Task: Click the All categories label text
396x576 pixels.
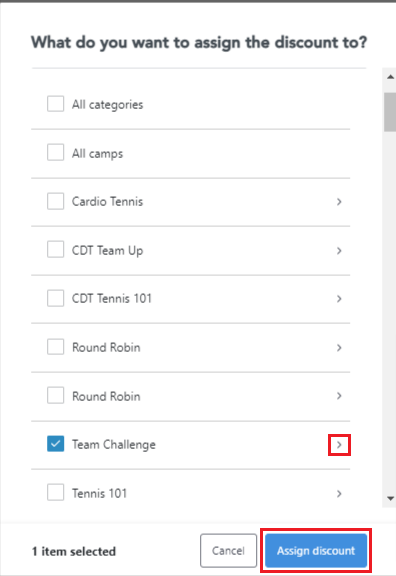Action: (108, 105)
